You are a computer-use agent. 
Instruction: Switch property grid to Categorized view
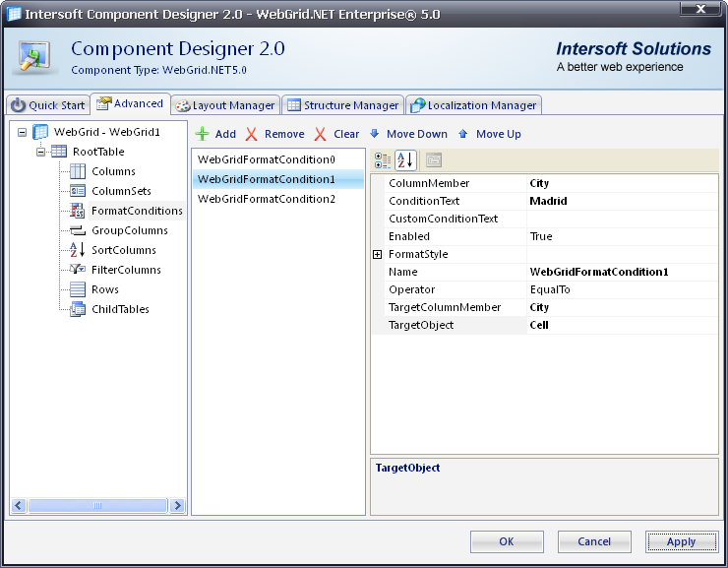tap(383, 160)
